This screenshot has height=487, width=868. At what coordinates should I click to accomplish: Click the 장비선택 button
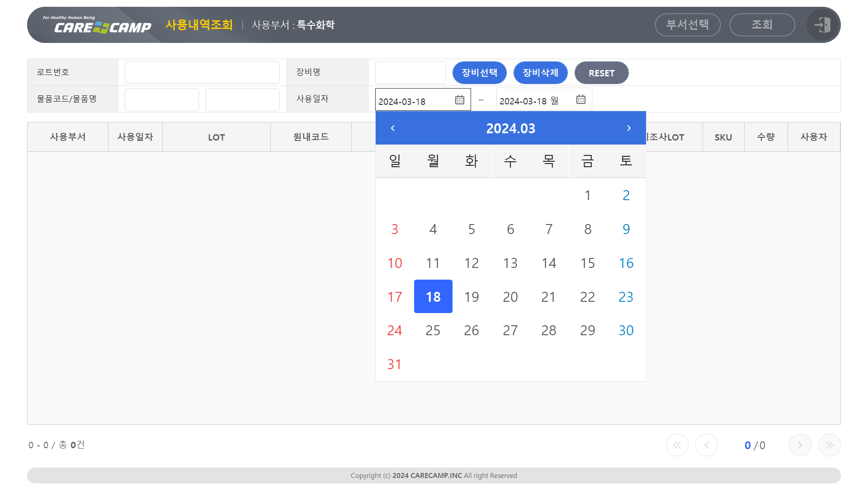pyautogui.click(x=480, y=73)
